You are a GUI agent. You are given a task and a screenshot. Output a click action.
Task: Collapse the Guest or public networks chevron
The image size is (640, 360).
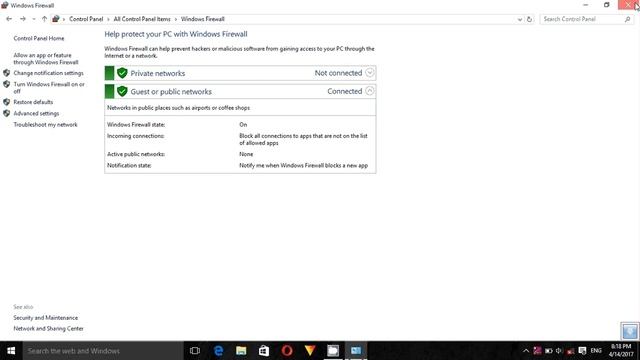pos(369,91)
